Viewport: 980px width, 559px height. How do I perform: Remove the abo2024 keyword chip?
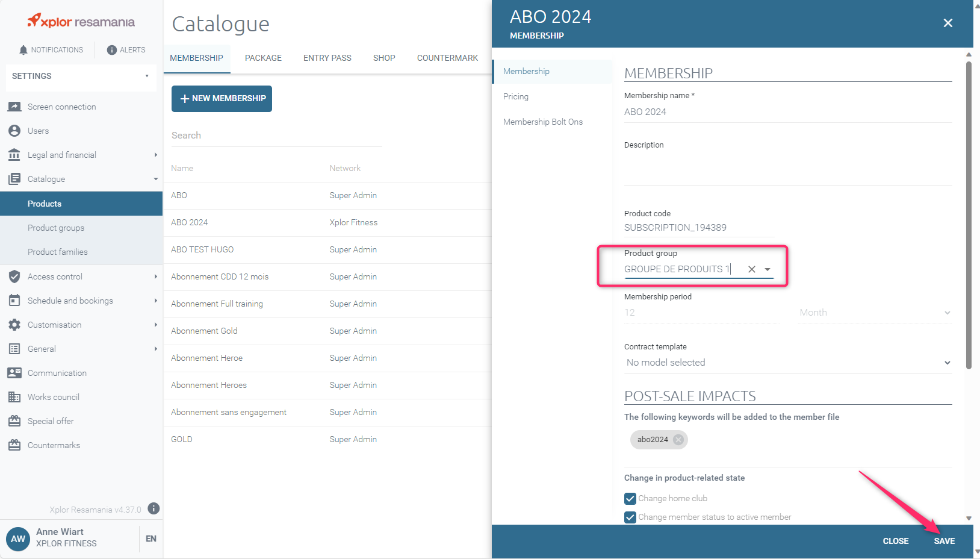click(678, 440)
